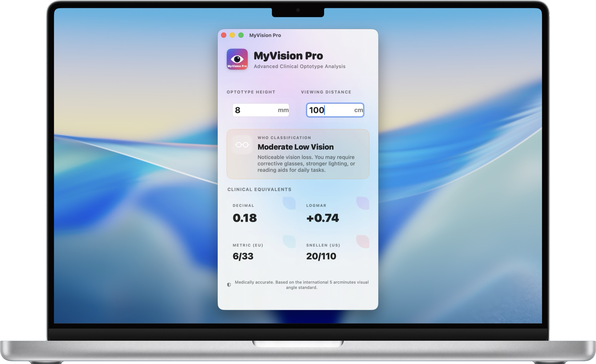Minimize the window with the yellow button
This screenshot has height=364, width=596.
tap(232, 35)
